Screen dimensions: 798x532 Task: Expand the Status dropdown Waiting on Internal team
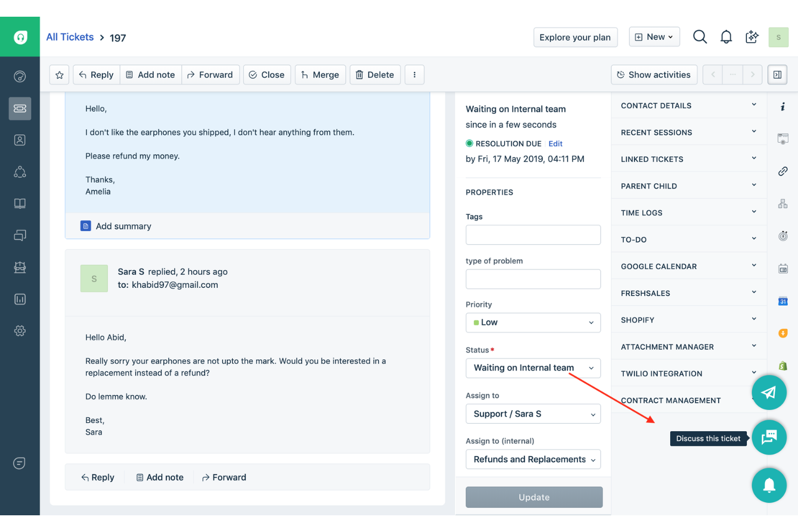(x=533, y=368)
